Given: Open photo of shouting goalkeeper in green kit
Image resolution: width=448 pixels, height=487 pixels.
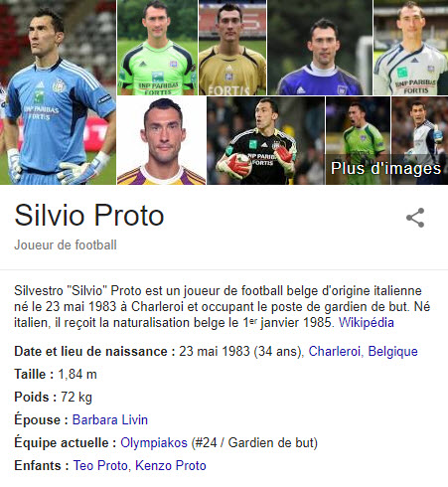Looking at the screenshot, I should click(358, 125).
